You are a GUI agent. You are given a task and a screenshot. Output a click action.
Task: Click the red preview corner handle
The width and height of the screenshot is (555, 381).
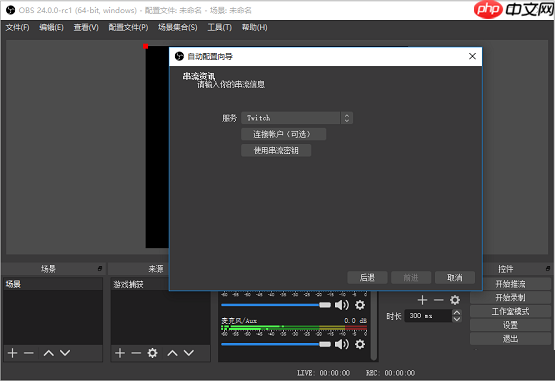[145, 46]
